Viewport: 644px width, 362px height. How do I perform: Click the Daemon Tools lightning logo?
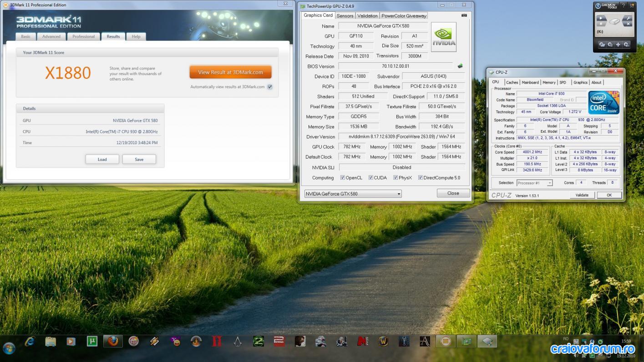point(598,6)
